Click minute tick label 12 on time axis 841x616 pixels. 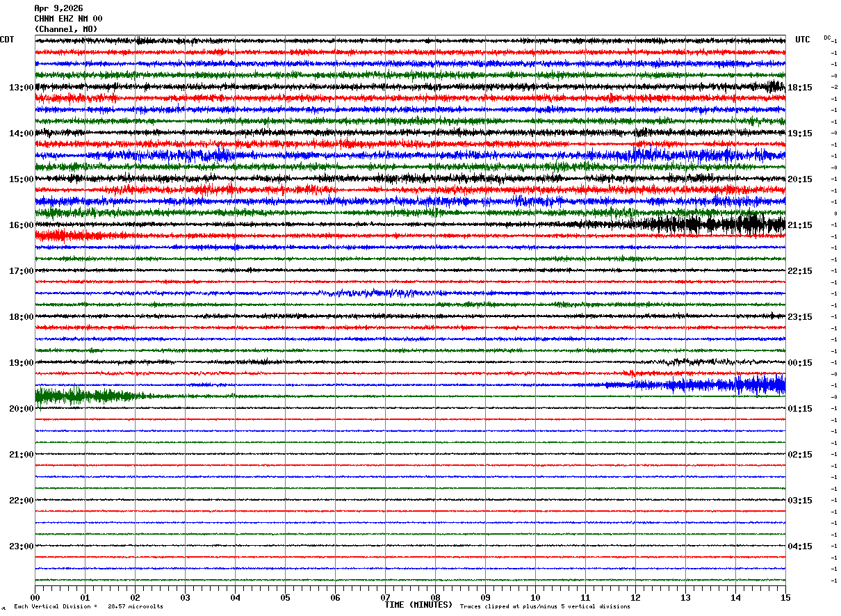pos(635,597)
